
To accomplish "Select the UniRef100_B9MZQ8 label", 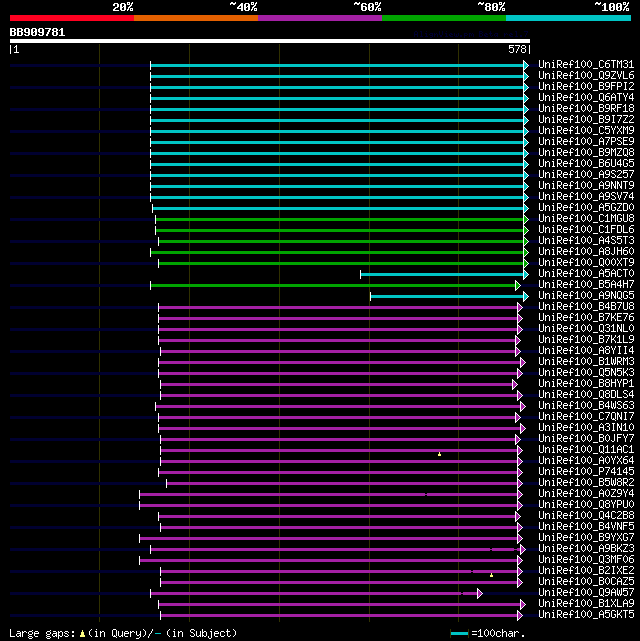I will pos(586,152).
